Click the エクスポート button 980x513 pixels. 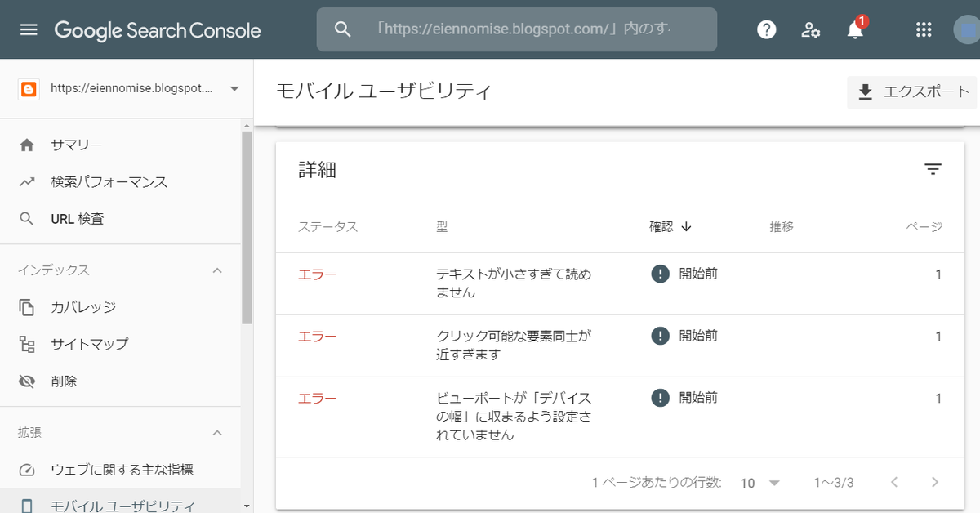(x=912, y=91)
